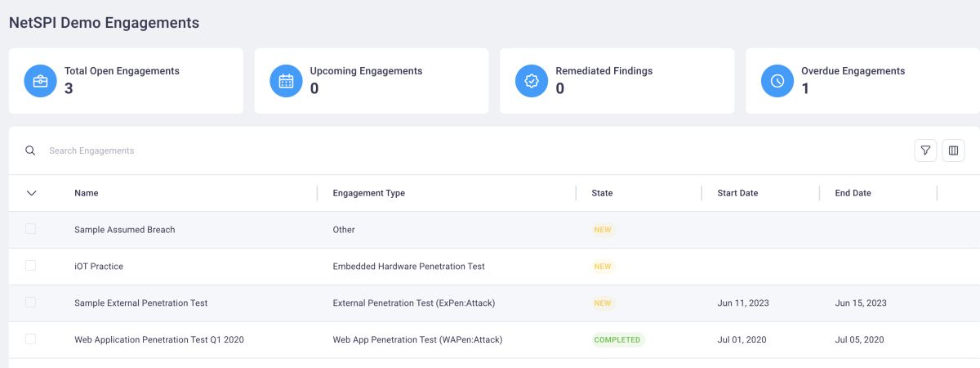The width and height of the screenshot is (980, 368).
Task: Click the magnifying glass search icon
Action: coord(30,150)
